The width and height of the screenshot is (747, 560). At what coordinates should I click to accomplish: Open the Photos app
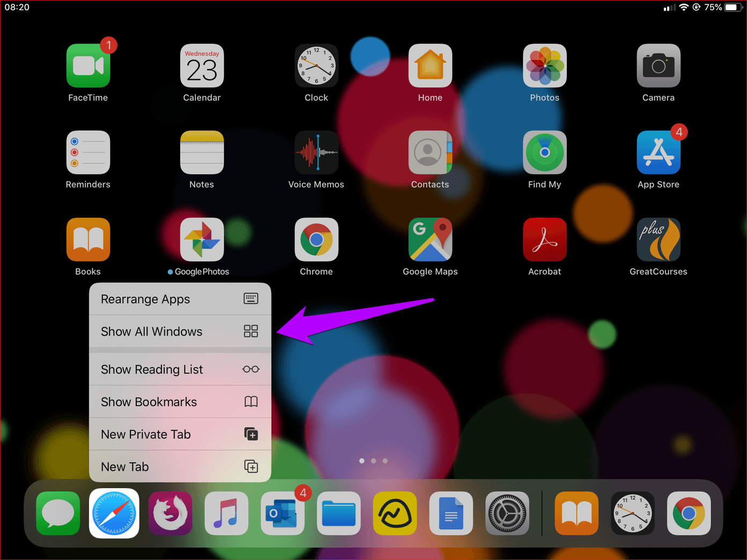pyautogui.click(x=545, y=65)
